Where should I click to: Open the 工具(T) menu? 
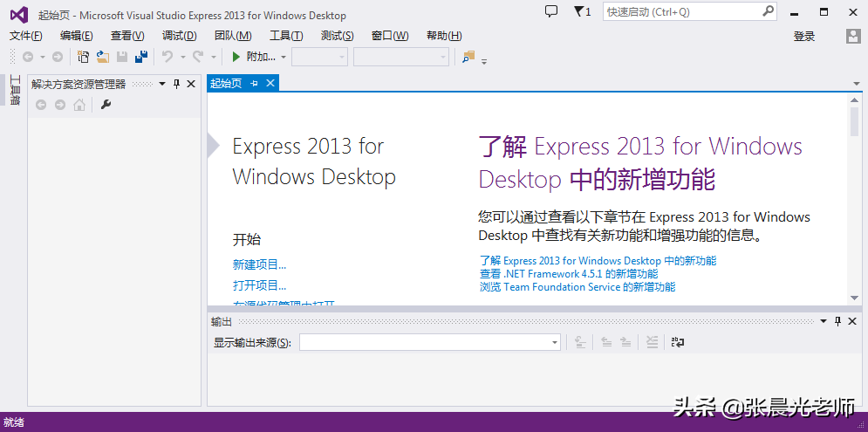click(286, 36)
